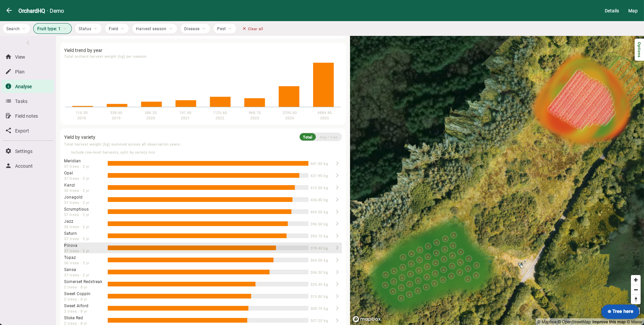This screenshot has height=325, width=644.
Task: Click the Tree here button
Action: coord(620,312)
